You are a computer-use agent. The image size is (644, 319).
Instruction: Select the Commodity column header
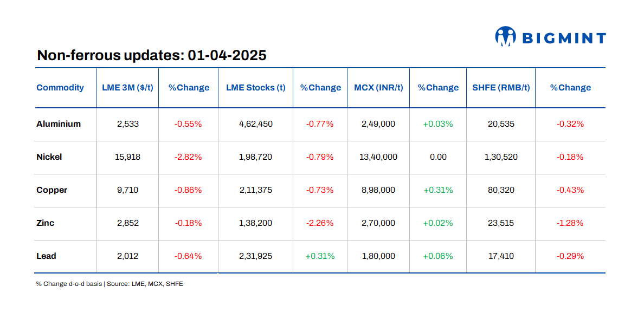click(x=60, y=87)
